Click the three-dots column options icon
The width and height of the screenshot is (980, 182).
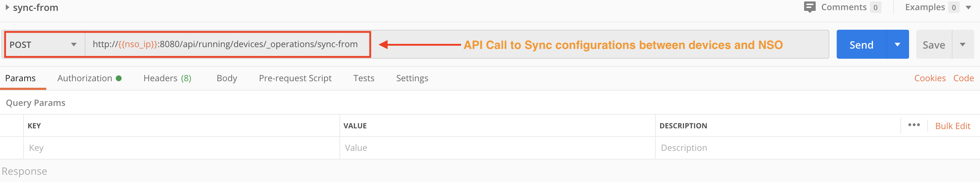(x=914, y=125)
